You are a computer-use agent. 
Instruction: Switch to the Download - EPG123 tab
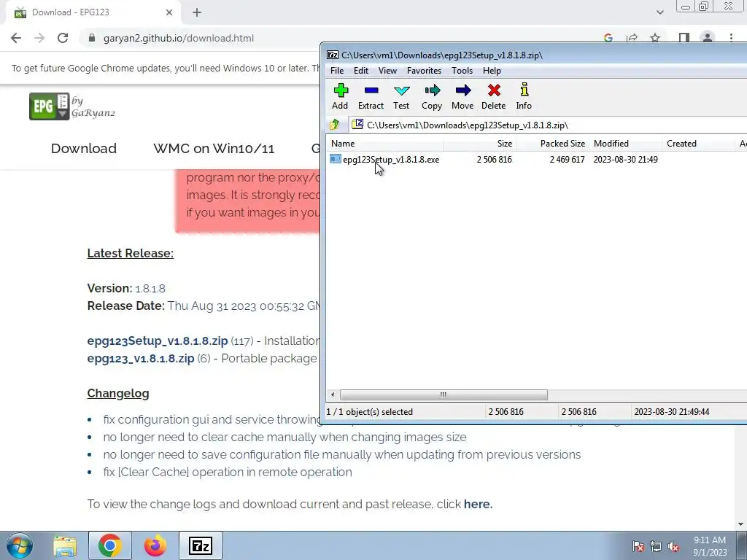tap(93, 13)
